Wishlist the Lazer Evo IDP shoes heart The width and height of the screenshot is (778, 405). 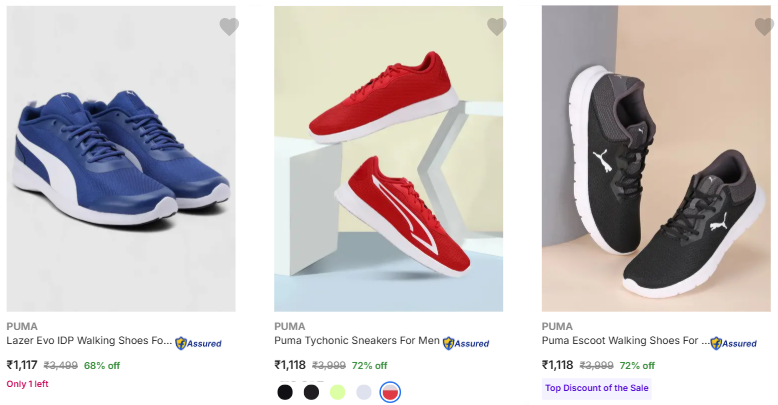[229, 27]
